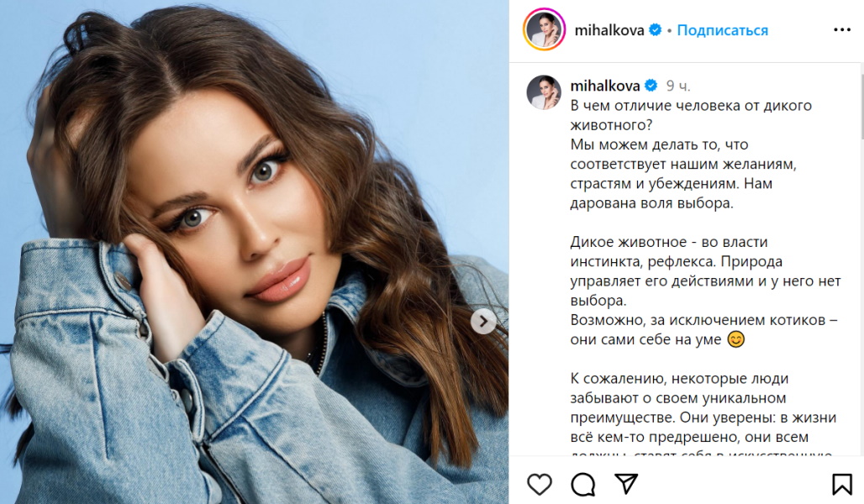This screenshot has height=504, width=864.
Task: Follow the account via Подписаться
Action: 723,30
